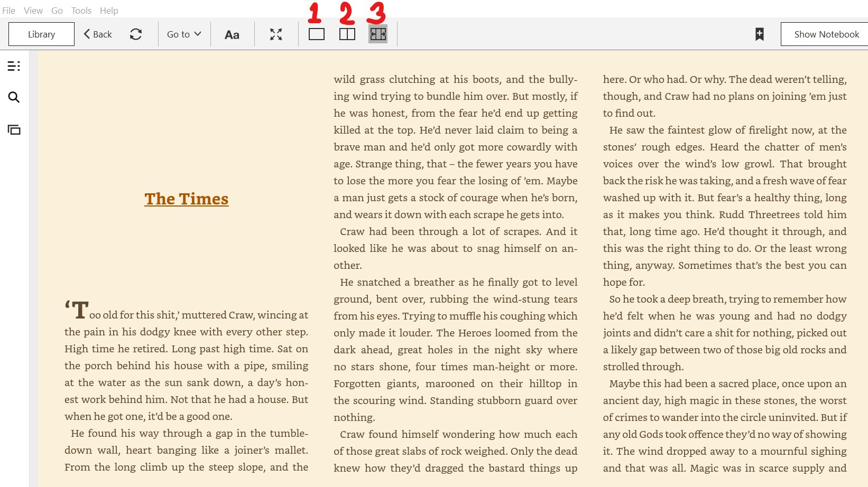This screenshot has height=487, width=868.
Task: Click the sync book icon
Action: tap(136, 34)
